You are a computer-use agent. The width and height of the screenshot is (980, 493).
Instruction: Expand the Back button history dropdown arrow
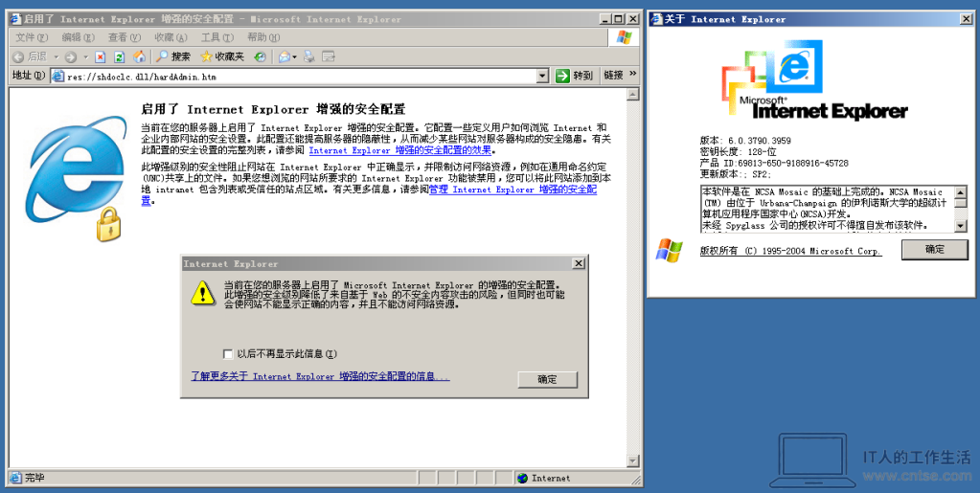coord(56,56)
